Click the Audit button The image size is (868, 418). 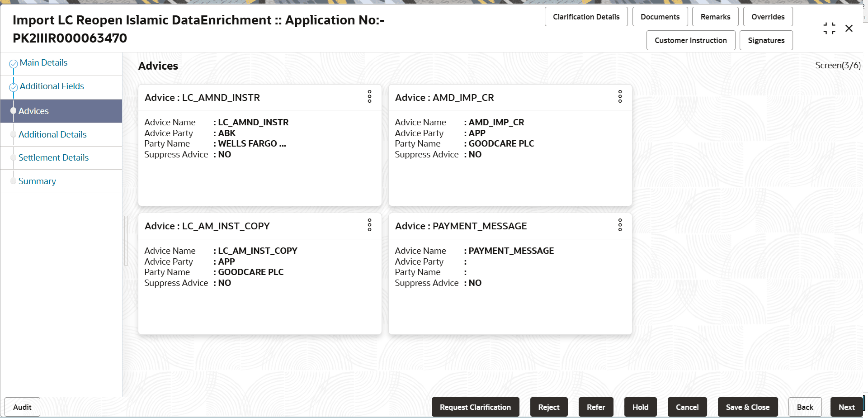coord(22,407)
